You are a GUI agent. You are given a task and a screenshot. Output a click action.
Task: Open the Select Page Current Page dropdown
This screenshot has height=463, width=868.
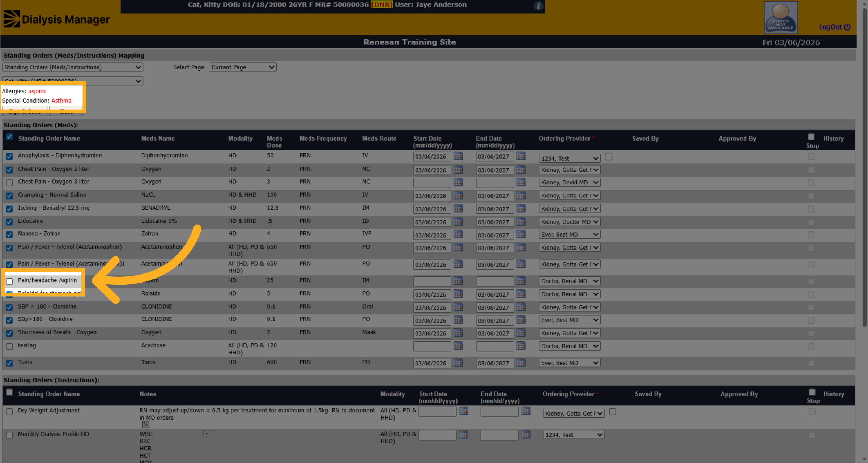(243, 67)
